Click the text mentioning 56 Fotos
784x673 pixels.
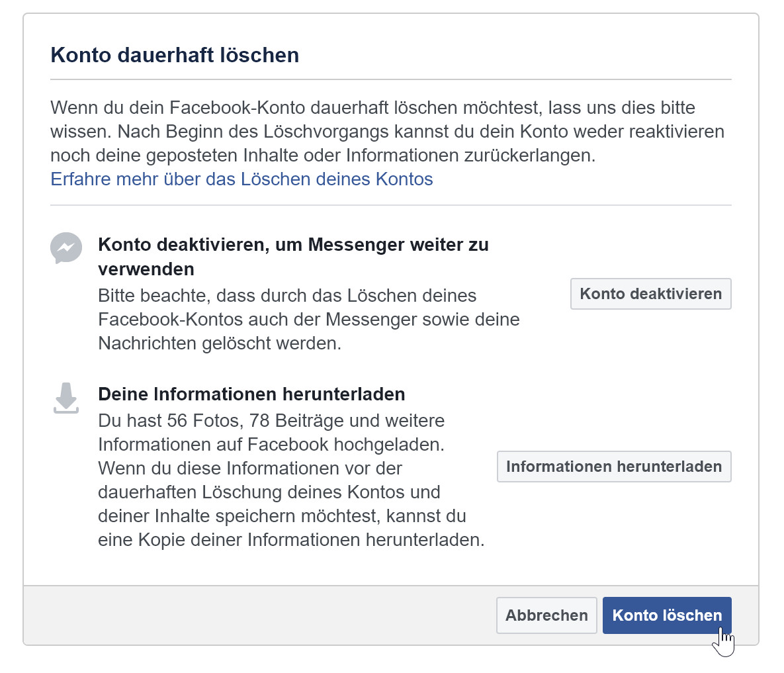point(271,421)
